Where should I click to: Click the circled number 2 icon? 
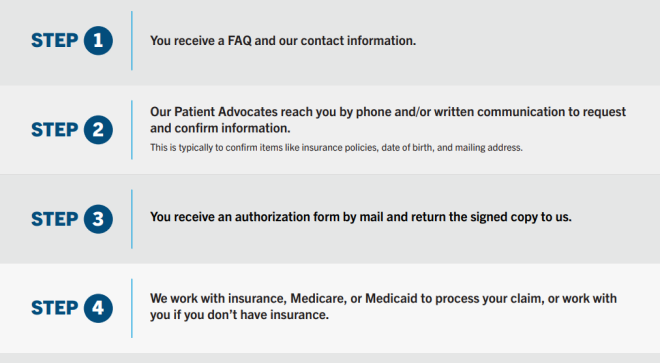click(98, 130)
